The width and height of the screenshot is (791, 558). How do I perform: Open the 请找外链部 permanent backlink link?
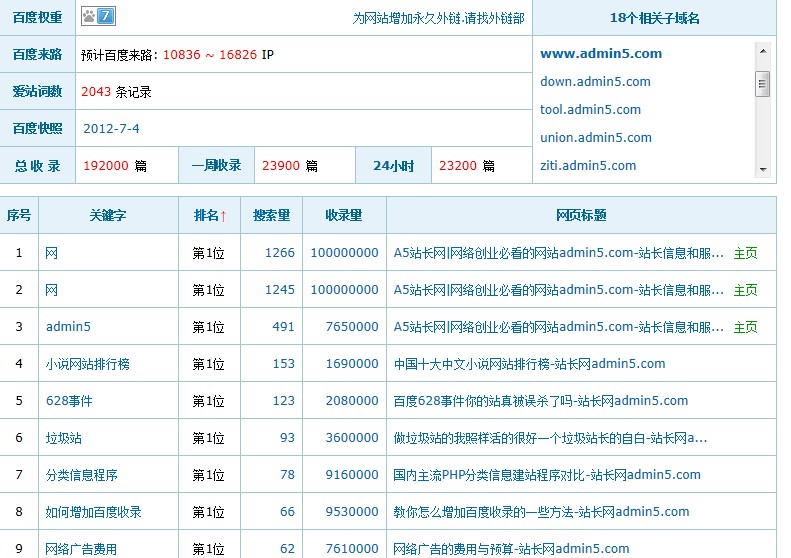click(438, 18)
